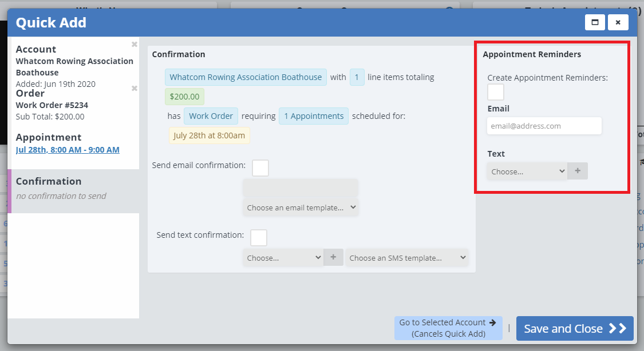Viewport: 644px width, 351px height.
Task: Open the Jul 28th 8:00 AM appointment link
Action: (68, 150)
